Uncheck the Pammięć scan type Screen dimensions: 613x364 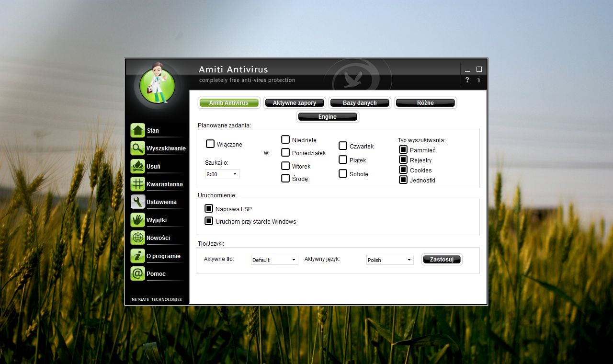[403, 149]
